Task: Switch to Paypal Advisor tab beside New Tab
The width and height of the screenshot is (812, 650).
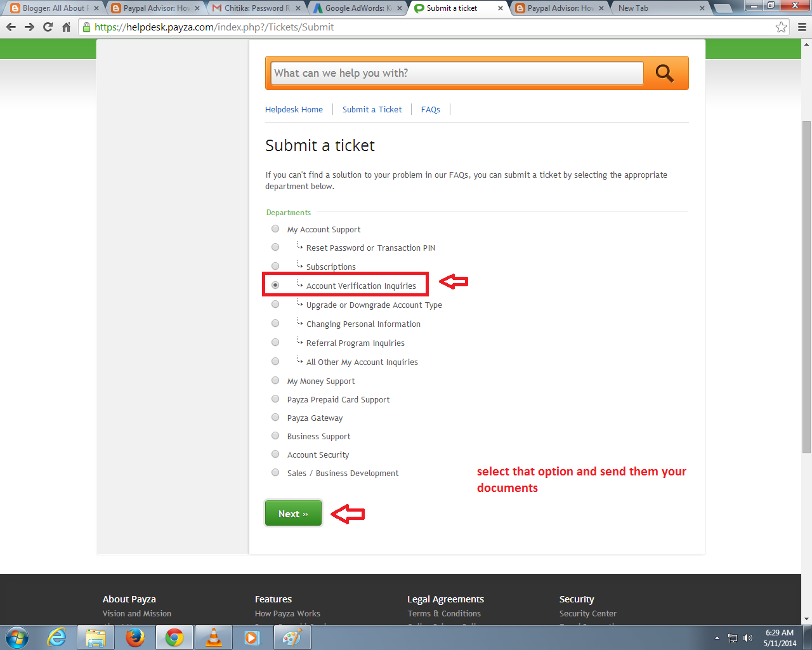Action: pos(559,8)
